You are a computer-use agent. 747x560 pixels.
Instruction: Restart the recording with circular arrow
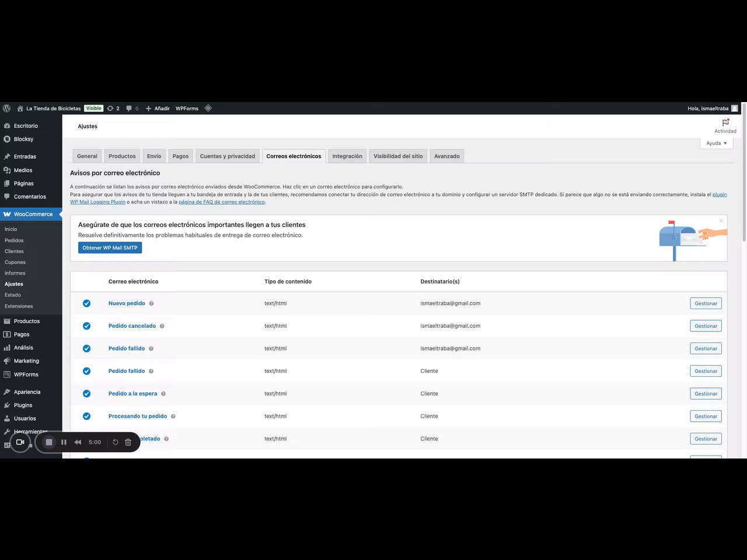point(116,442)
